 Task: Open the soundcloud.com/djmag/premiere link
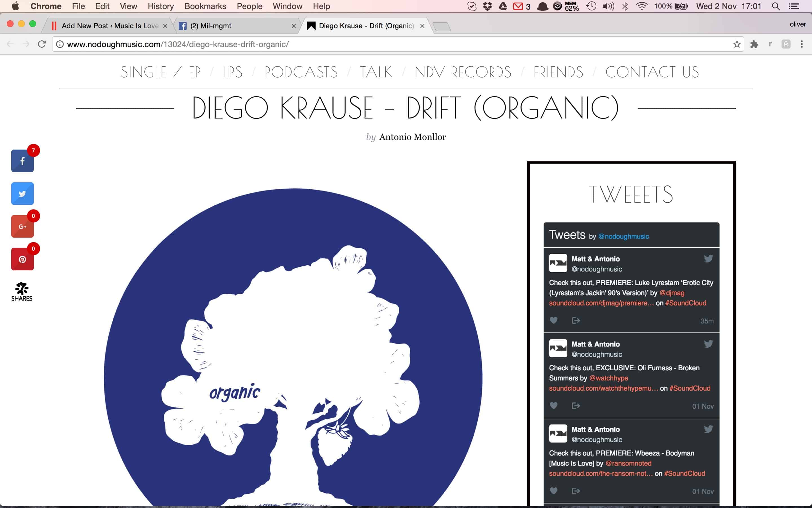601,303
